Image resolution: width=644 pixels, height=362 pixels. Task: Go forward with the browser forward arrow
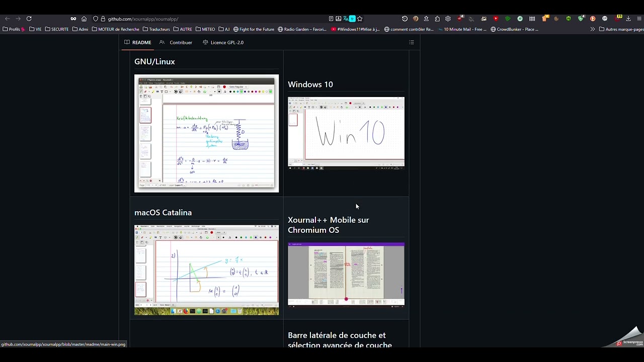(18, 19)
